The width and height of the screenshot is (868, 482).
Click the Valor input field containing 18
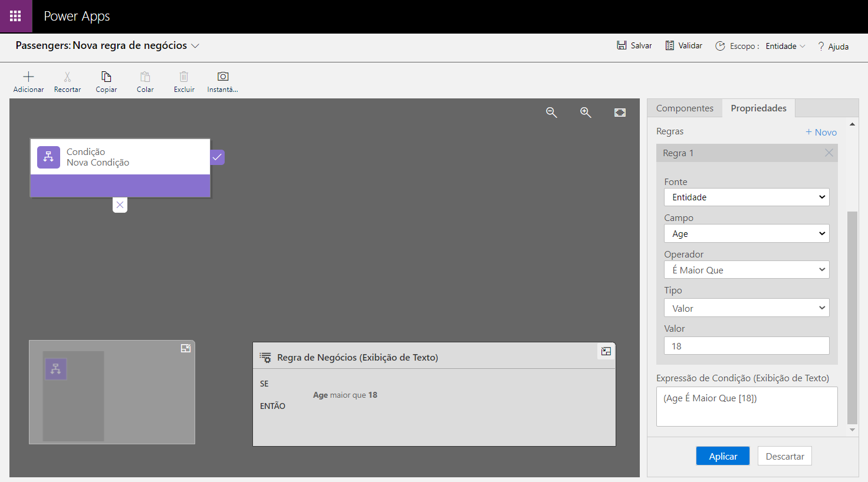pos(747,346)
